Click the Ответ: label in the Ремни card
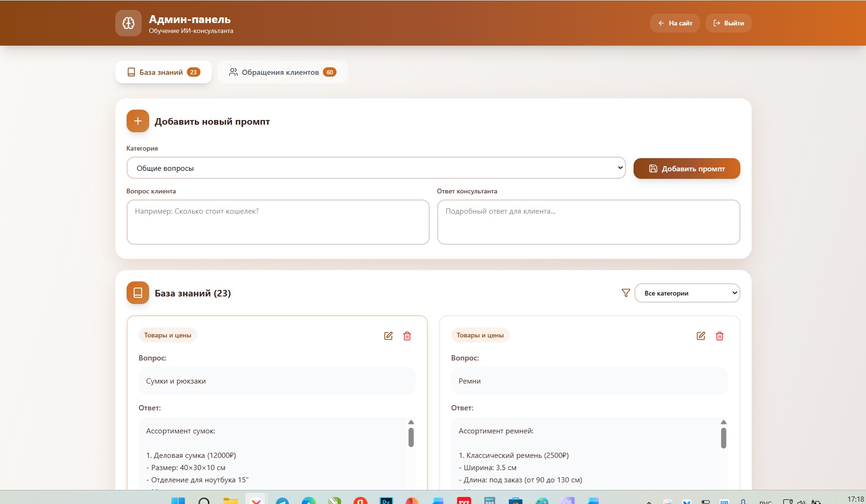866x504 pixels. [462, 408]
